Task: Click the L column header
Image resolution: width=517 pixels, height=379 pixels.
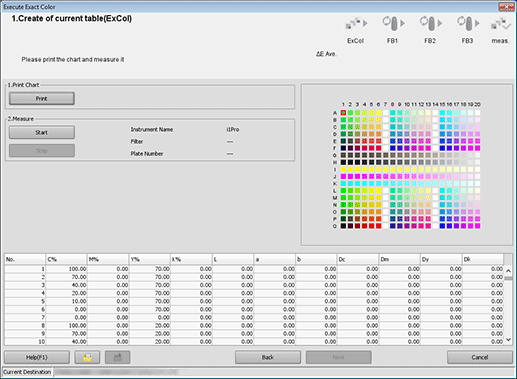Action: point(233,259)
